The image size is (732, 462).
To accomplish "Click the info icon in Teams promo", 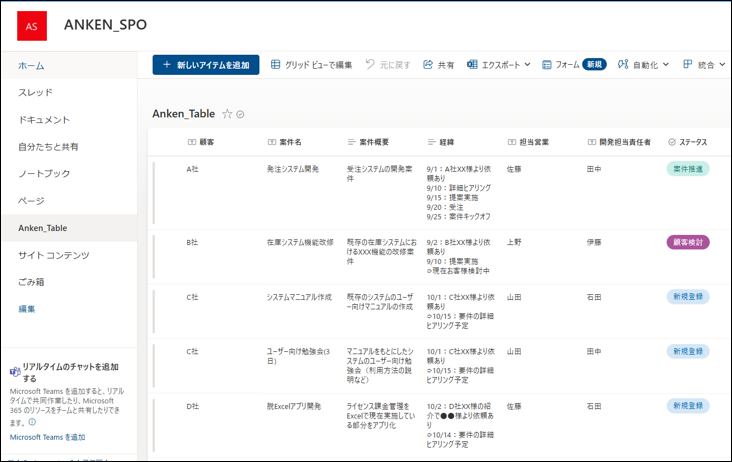I will pyautogui.click(x=33, y=422).
